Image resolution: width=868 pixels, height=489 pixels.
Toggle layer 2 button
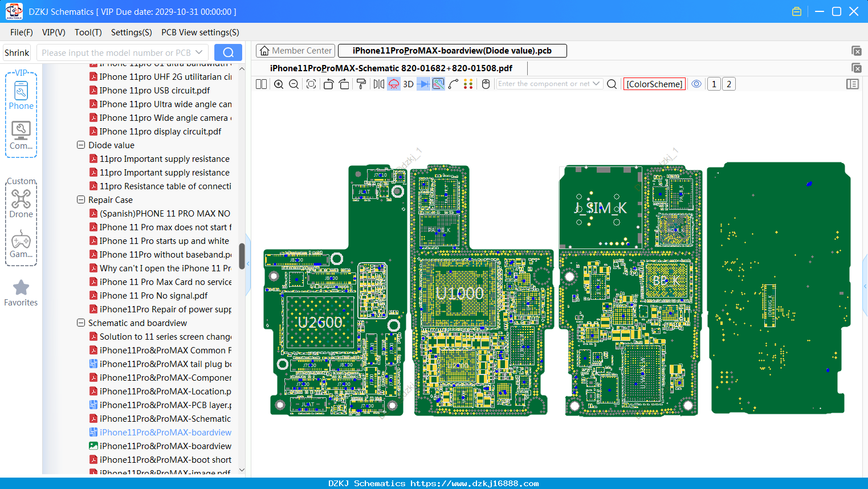click(x=729, y=84)
